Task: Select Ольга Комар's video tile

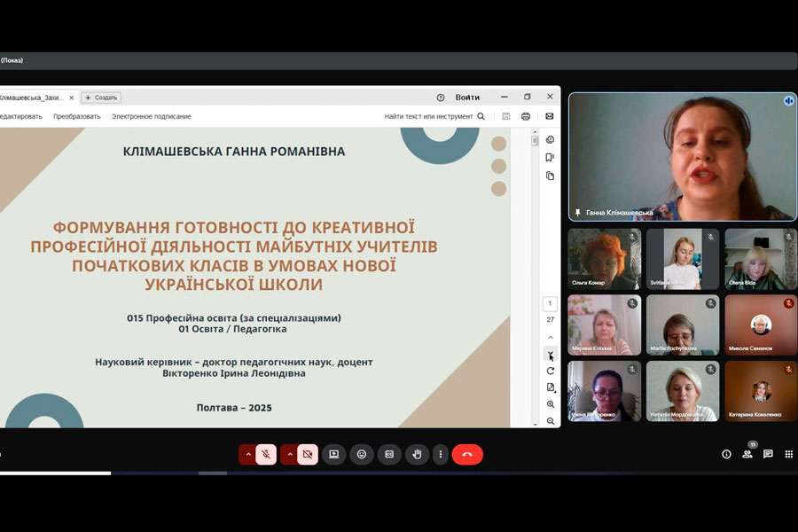Action: tap(604, 259)
